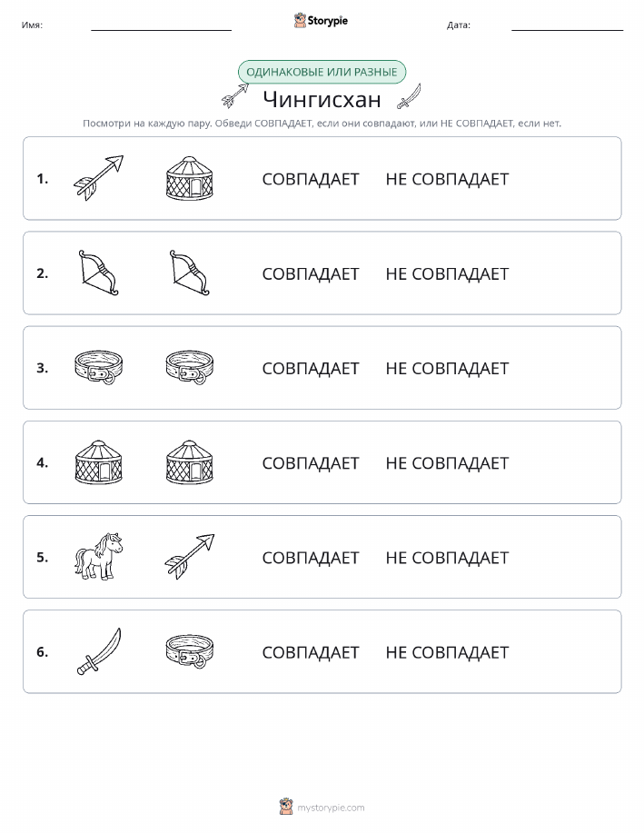
Task: Click the left yurt icon in row 4
Action: click(98, 462)
